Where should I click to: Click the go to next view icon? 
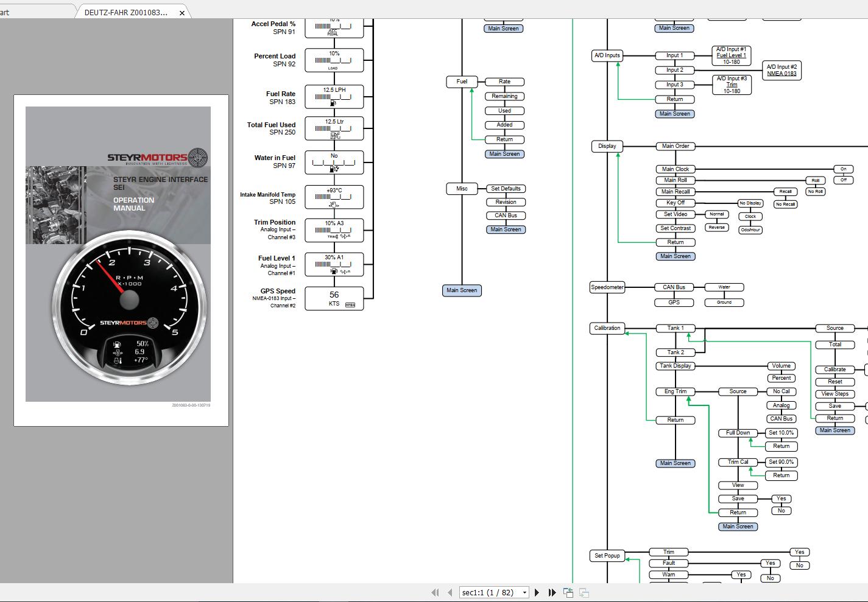tap(584, 592)
